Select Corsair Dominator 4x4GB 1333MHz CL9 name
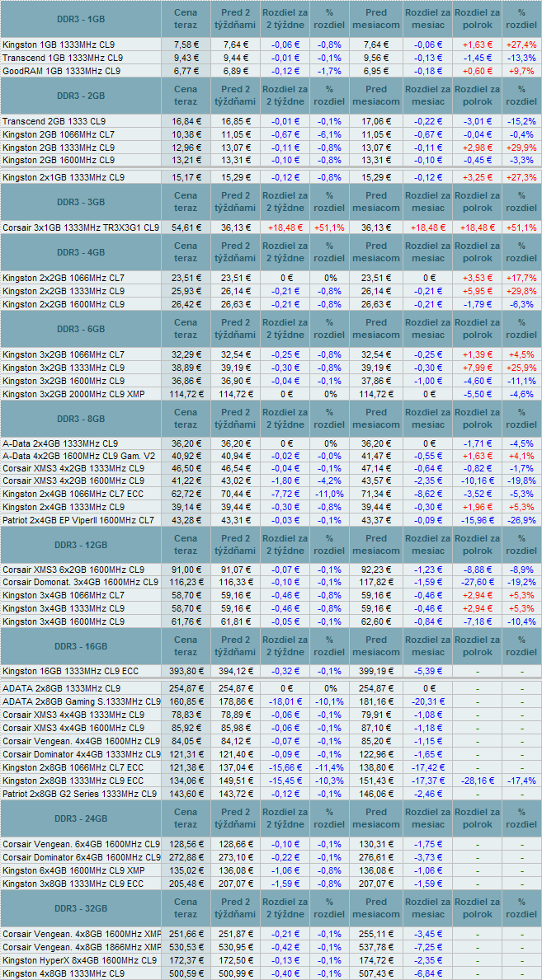Viewport: 542px width, 980px height. tap(81, 754)
